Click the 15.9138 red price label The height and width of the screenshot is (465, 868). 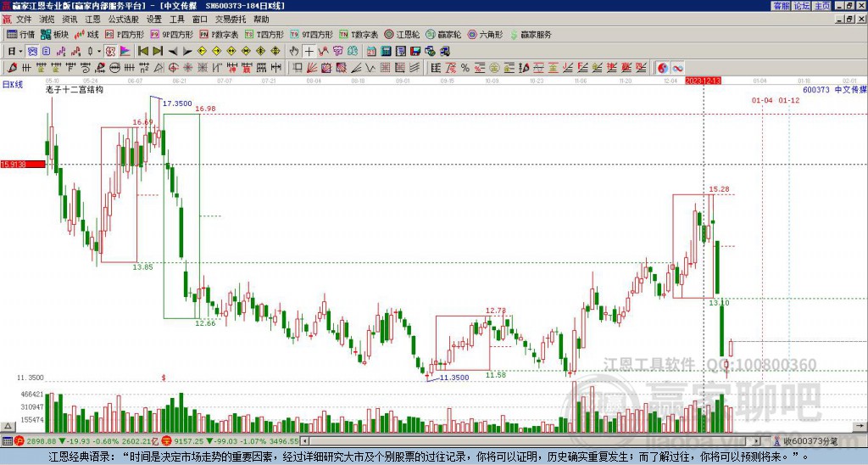[x=23, y=164]
